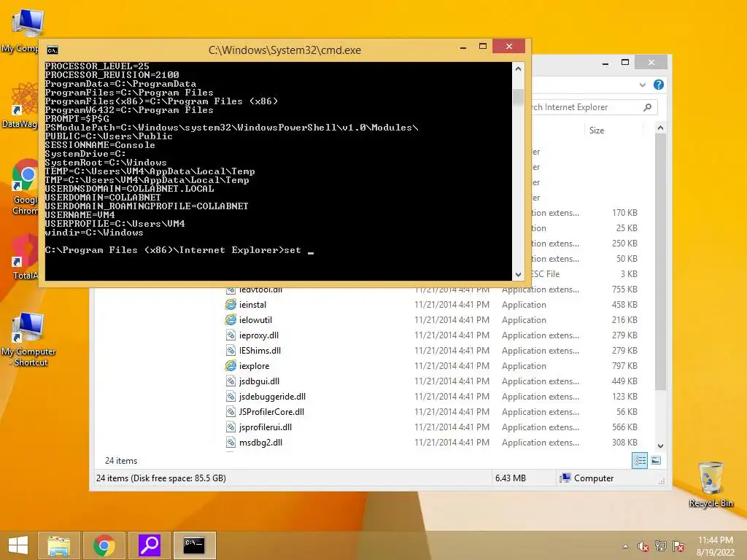This screenshot has width=747, height=560.
Task: Select the jsdbgui.dll file icon
Action: 231,381
